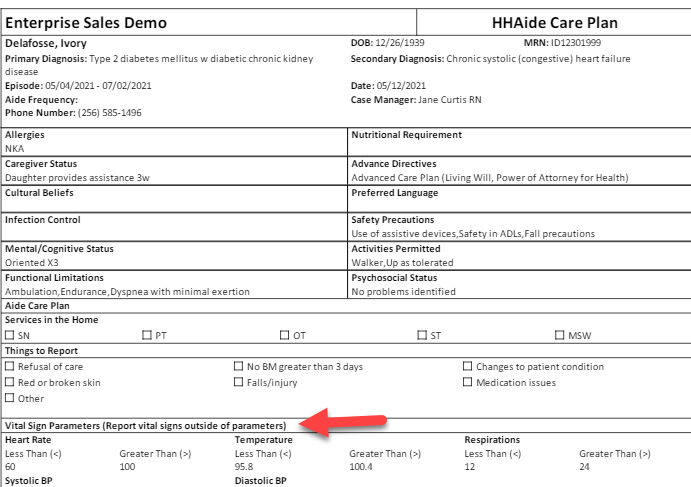The width and height of the screenshot is (691, 487).
Task: Check the OT service checkbox
Action: point(284,335)
